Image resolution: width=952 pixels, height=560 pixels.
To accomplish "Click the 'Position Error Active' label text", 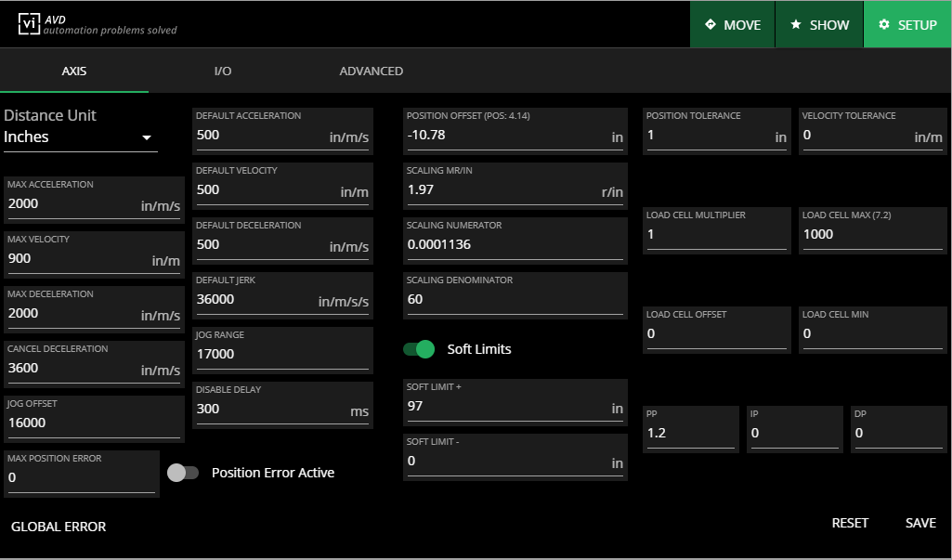I will (x=273, y=473).
